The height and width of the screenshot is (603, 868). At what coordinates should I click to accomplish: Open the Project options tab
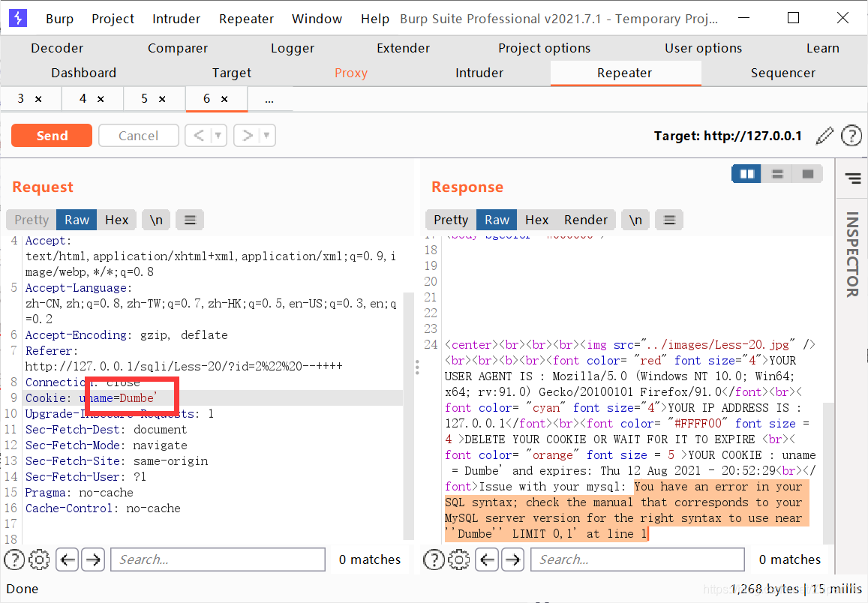point(544,48)
